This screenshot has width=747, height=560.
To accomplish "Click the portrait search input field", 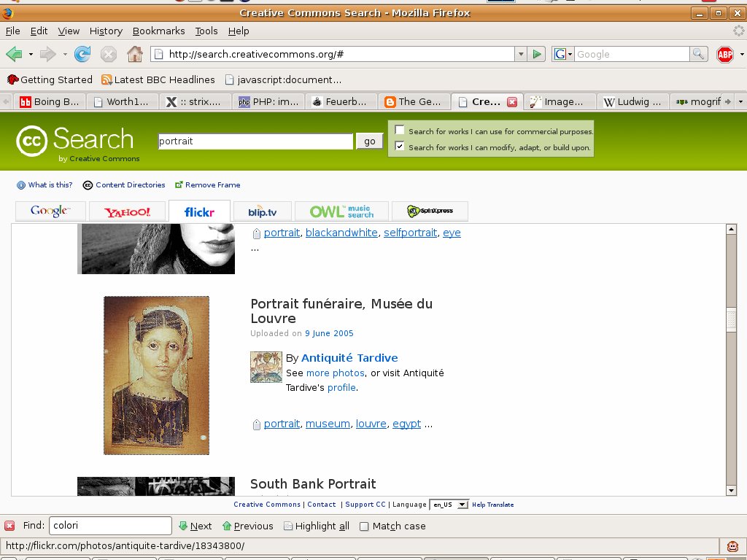I will point(255,141).
